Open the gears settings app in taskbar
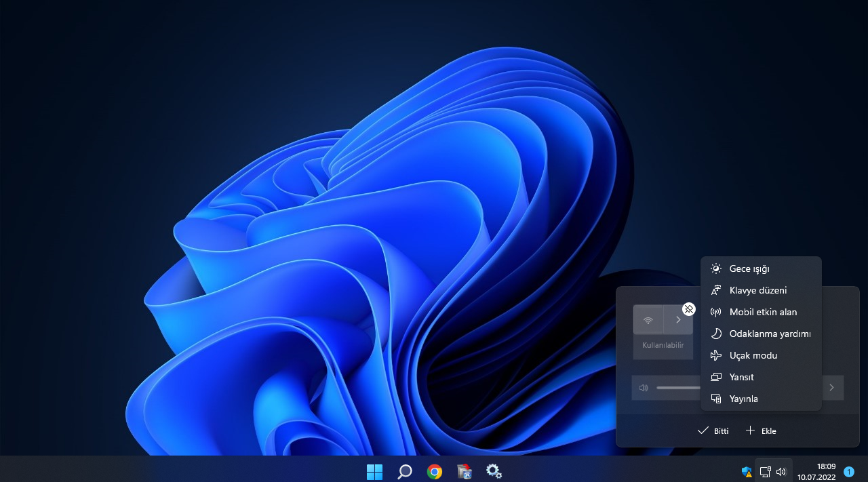 coord(494,471)
